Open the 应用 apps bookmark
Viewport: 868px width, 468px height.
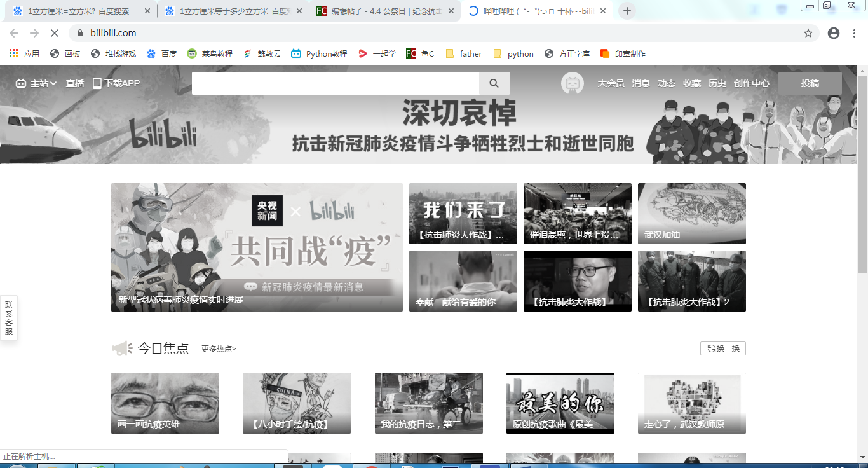pyautogui.click(x=24, y=54)
